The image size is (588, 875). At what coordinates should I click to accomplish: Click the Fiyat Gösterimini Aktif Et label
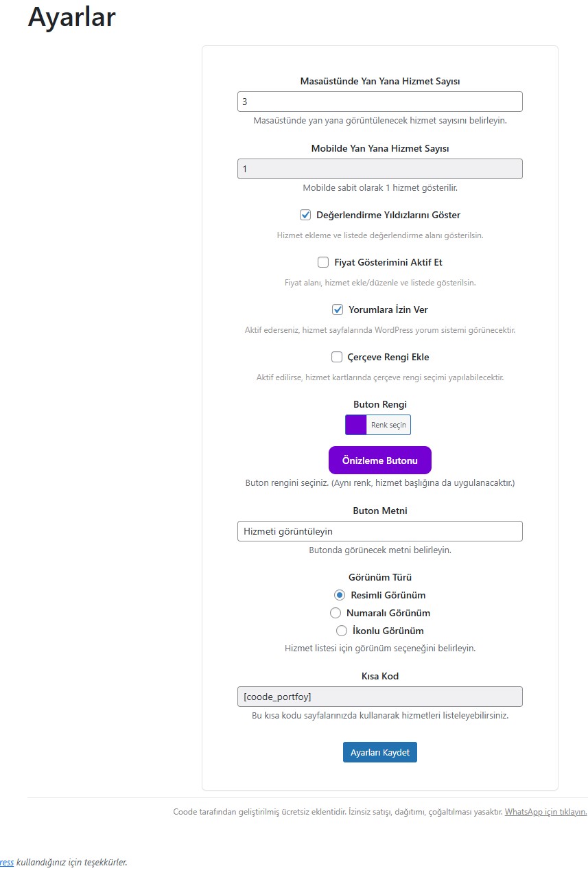click(388, 262)
